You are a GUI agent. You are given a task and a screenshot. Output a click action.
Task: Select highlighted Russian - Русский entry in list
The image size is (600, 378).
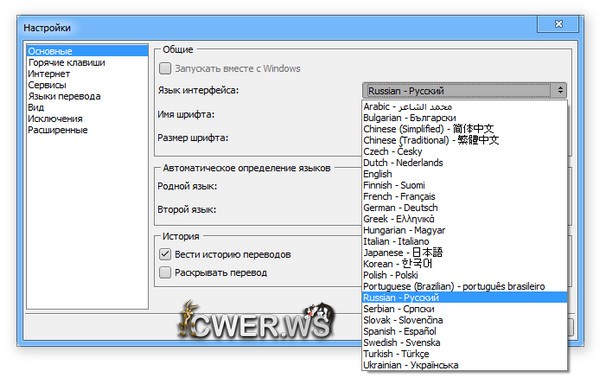coord(464,297)
